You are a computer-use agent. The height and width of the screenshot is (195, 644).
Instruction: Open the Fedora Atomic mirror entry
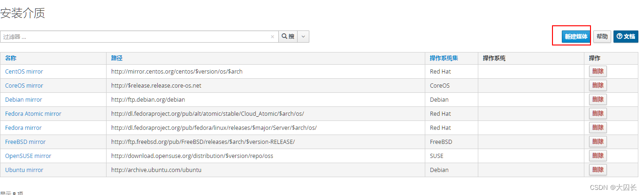click(x=33, y=114)
